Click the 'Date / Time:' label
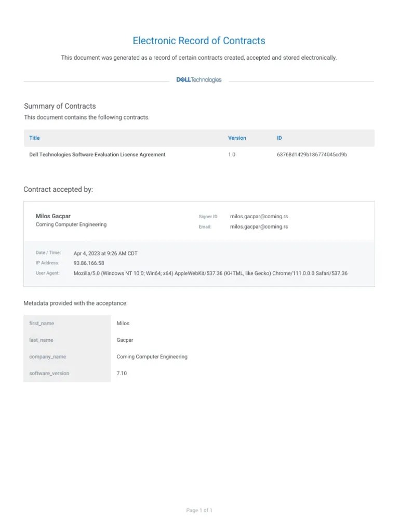This screenshot has height=532, width=399. point(48,252)
